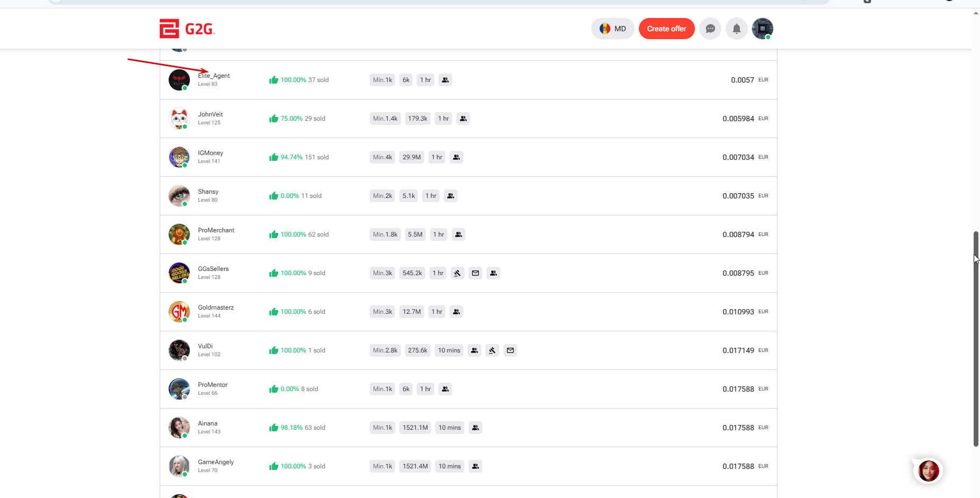Open the Shansy seller name
980x498 pixels.
[x=208, y=192]
